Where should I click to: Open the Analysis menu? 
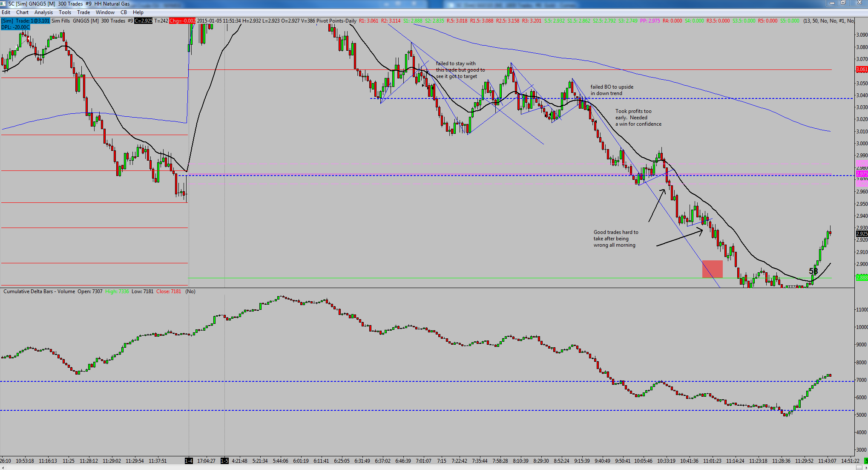click(43, 12)
